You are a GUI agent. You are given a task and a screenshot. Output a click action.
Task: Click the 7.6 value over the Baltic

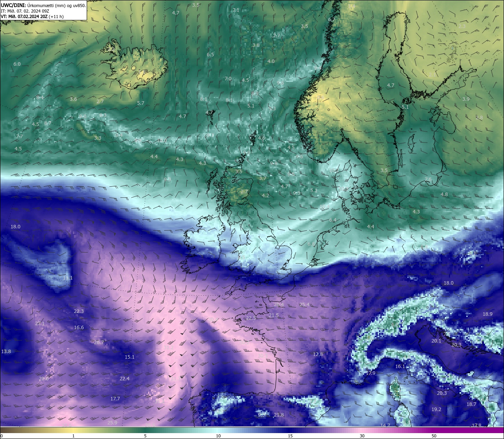tap(428, 180)
